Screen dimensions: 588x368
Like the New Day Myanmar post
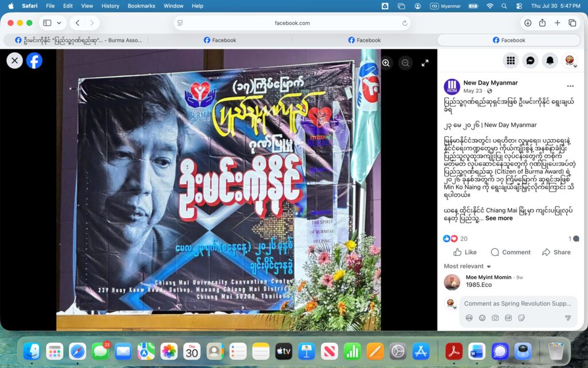pos(465,252)
